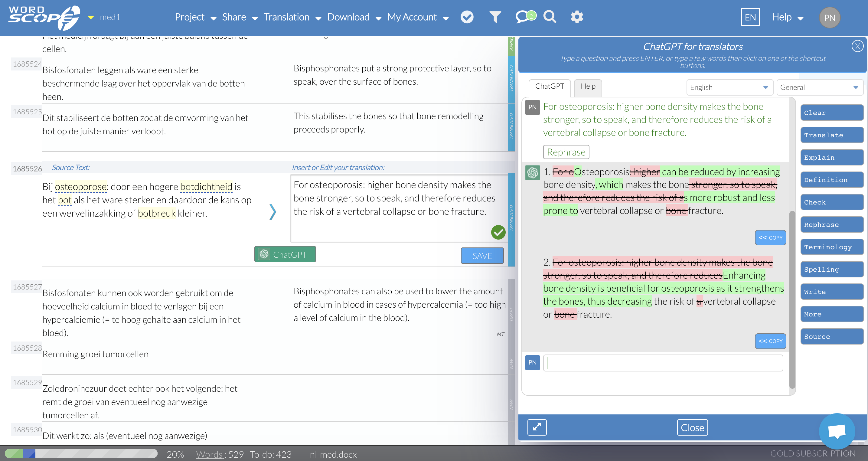Open the Help dropdown in header

click(788, 17)
